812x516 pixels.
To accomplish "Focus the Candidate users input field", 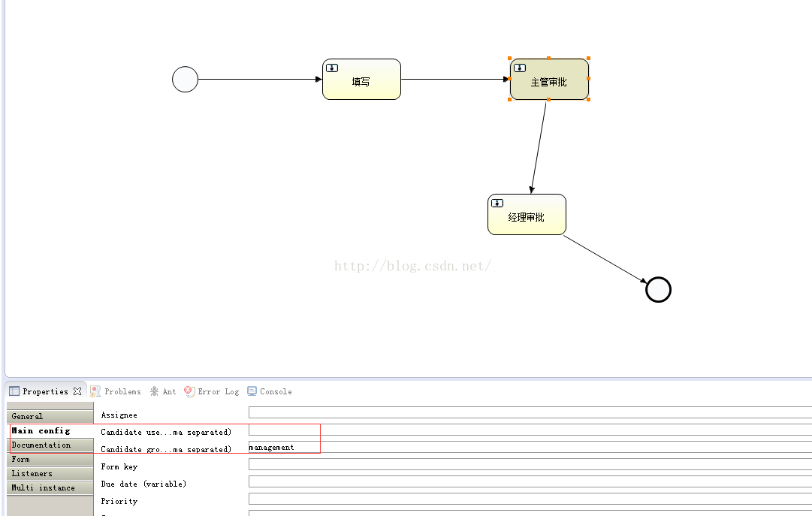I will [x=530, y=430].
